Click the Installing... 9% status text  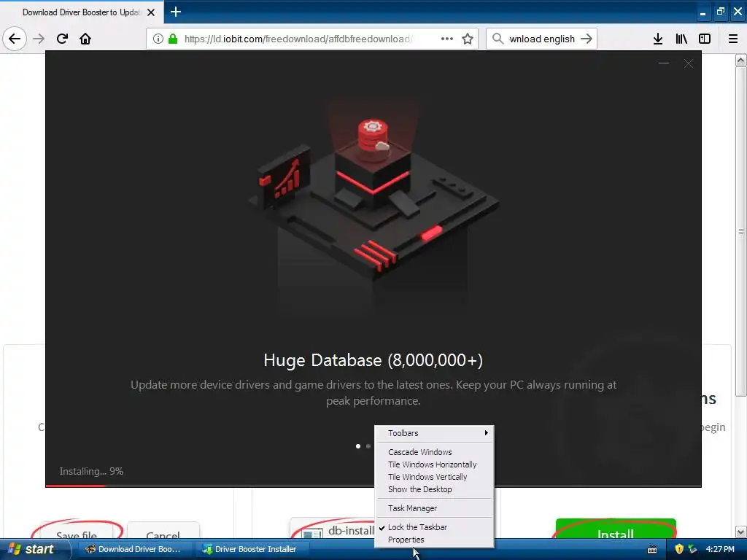click(x=91, y=471)
